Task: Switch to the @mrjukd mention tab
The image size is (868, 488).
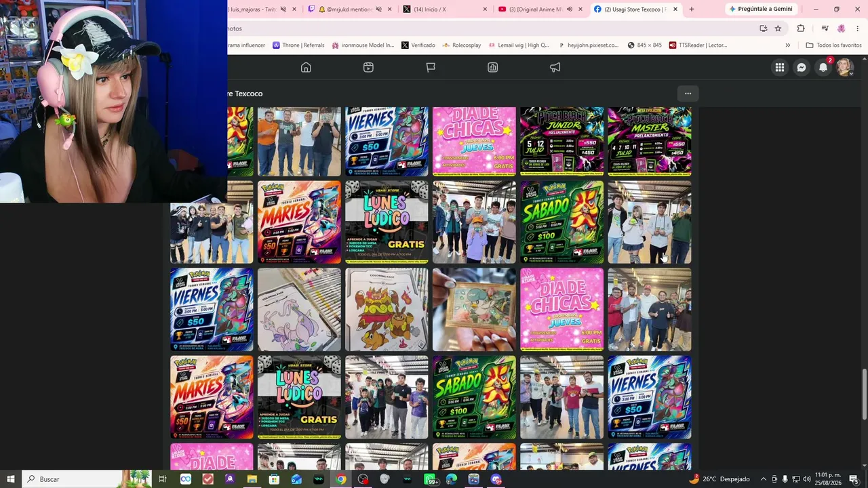Action: pyautogui.click(x=349, y=9)
